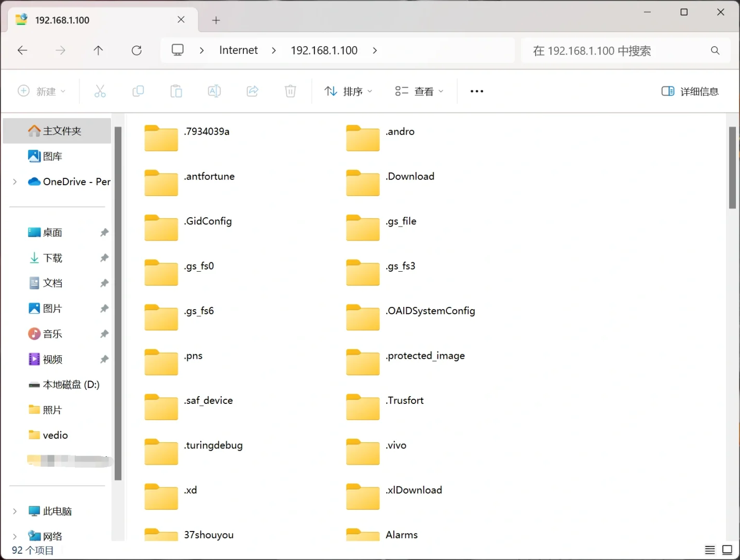Screen dimensions: 740x560
Task: Unpin 桌面 using its pin icon
Action: (104, 232)
